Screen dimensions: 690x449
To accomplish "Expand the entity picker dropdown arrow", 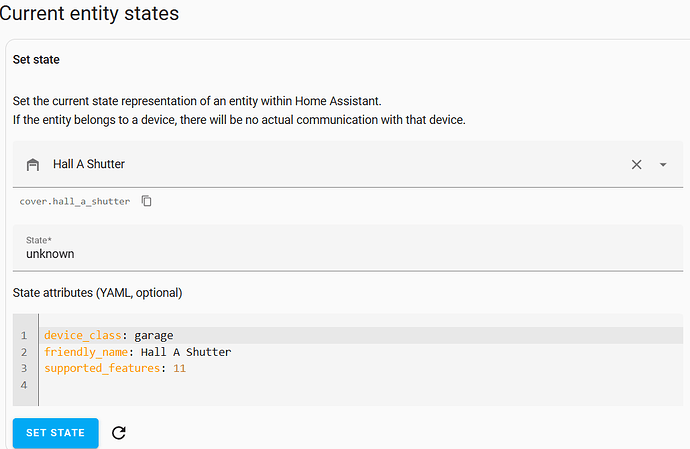I will tap(663, 165).
